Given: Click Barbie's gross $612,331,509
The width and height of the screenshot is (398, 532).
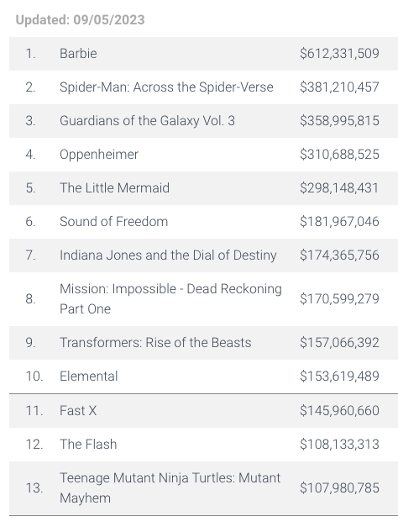Looking at the screenshot, I should [339, 54].
